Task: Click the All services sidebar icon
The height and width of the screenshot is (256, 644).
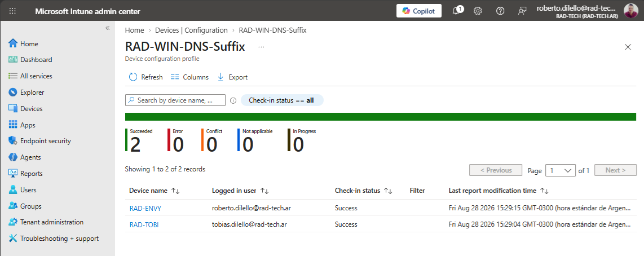Action: click(x=13, y=76)
